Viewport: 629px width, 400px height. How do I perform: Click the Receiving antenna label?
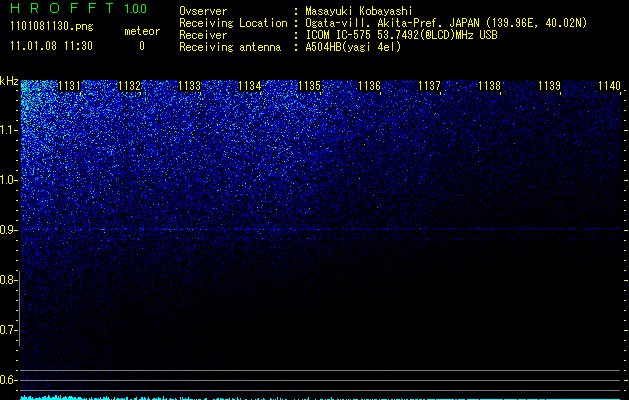click(x=230, y=47)
